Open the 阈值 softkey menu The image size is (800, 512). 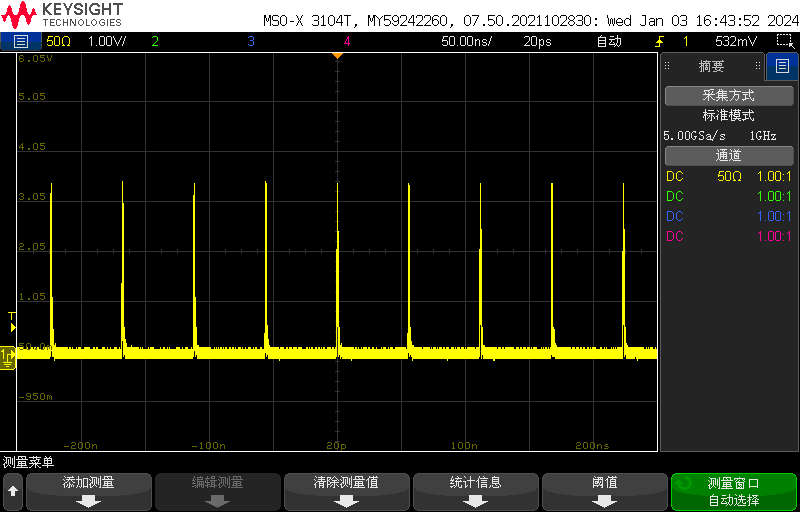coord(604,491)
